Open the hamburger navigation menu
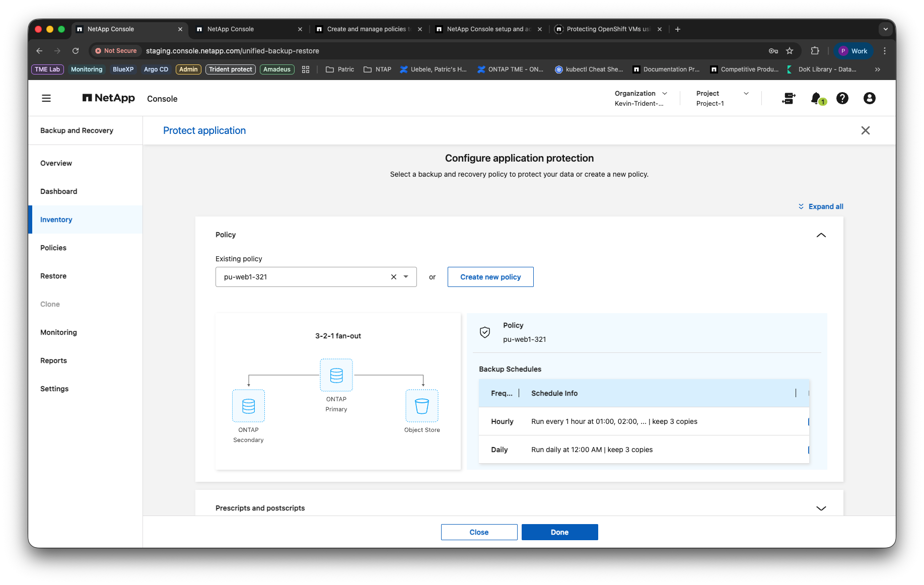Screen dimensions: 924x585 pos(46,98)
